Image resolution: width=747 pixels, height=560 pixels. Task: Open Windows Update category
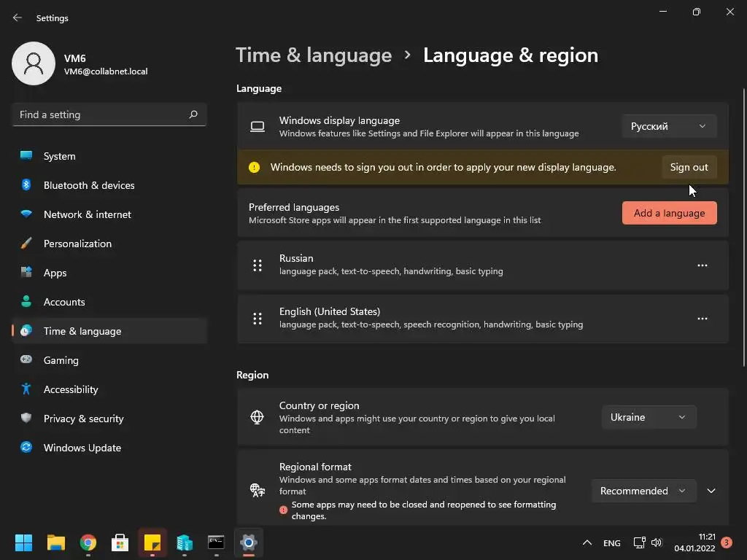(109, 448)
